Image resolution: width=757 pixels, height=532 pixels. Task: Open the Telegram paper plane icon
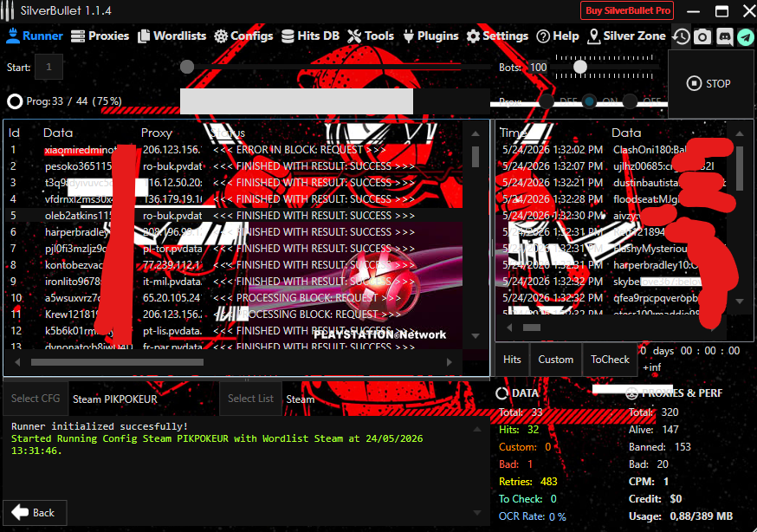tap(746, 36)
